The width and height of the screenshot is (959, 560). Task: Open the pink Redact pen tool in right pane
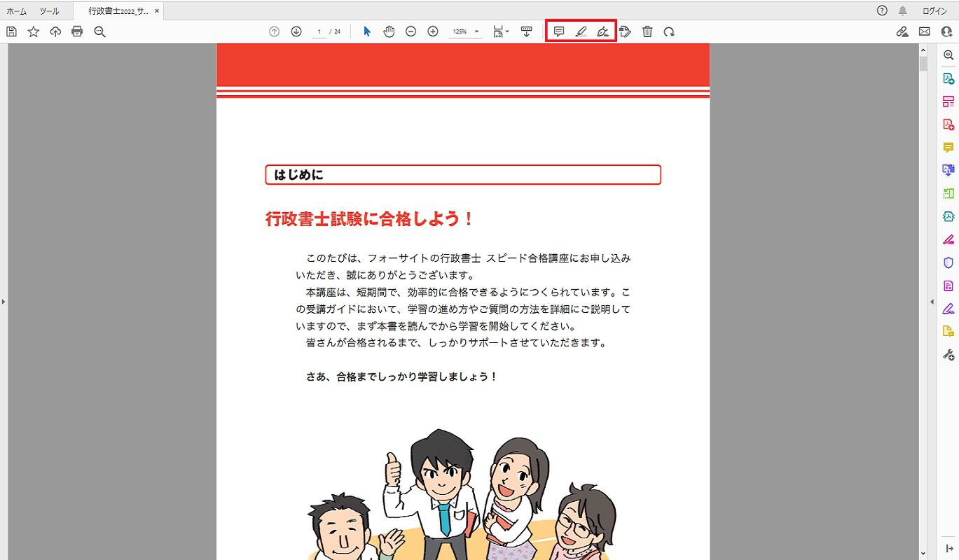[x=948, y=239]
